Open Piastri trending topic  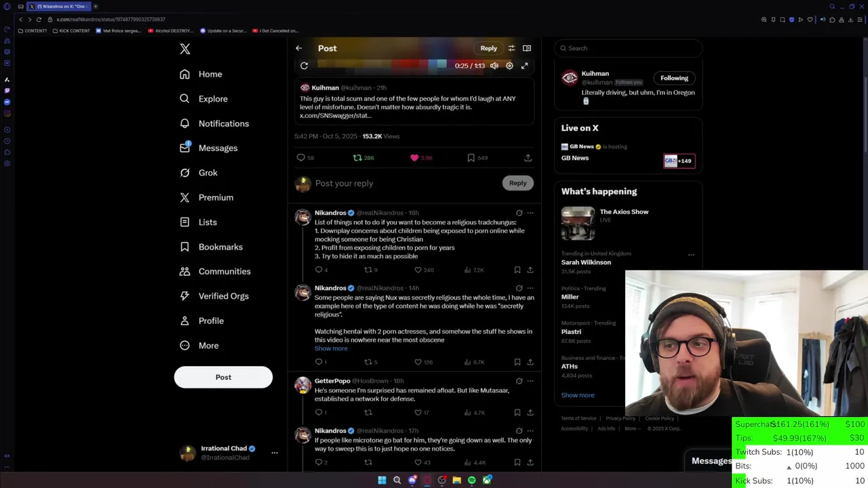(571, 331)
